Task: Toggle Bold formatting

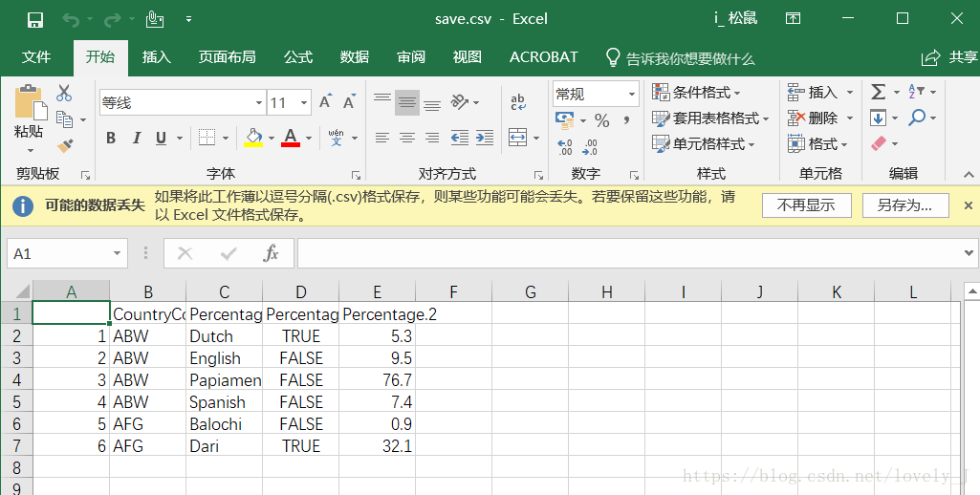Action: pos(111,139)
